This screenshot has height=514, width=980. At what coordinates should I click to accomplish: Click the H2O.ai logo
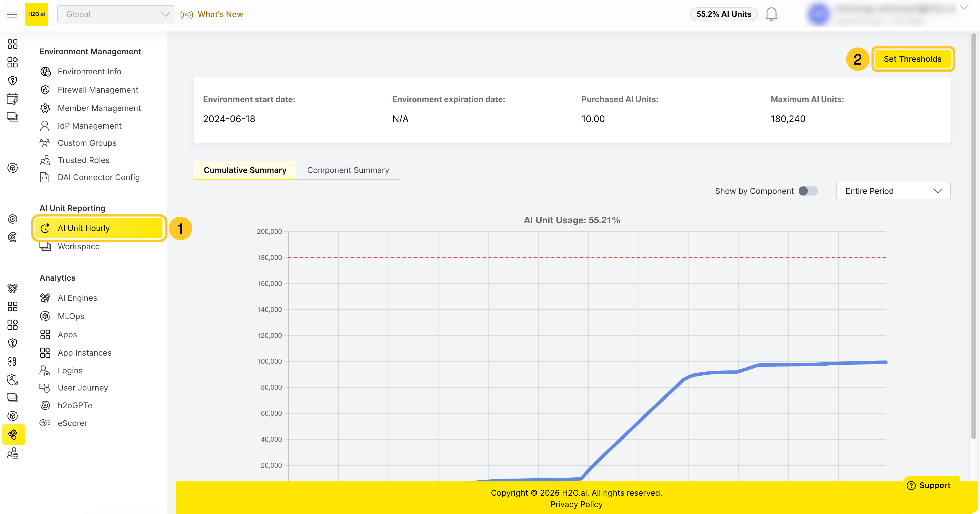(x=37, y=15)
